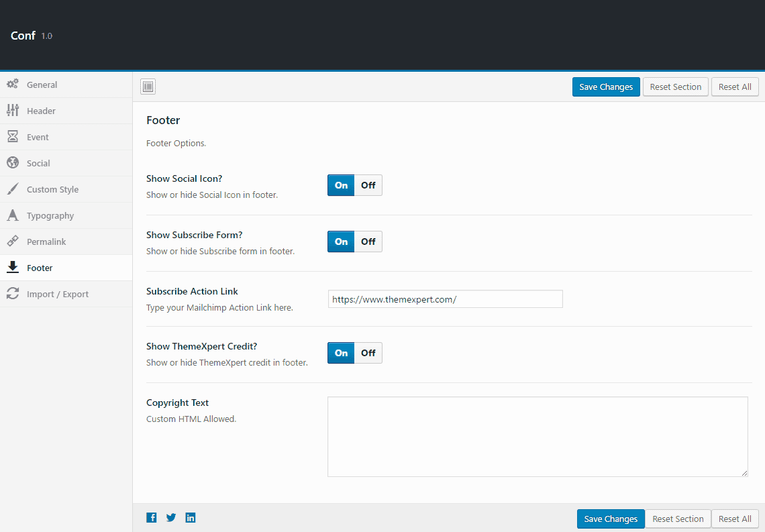The width and height of the screenshot is (765, 532).
Task: Click the General gears icon in sidebar
Action: (12, 85)
